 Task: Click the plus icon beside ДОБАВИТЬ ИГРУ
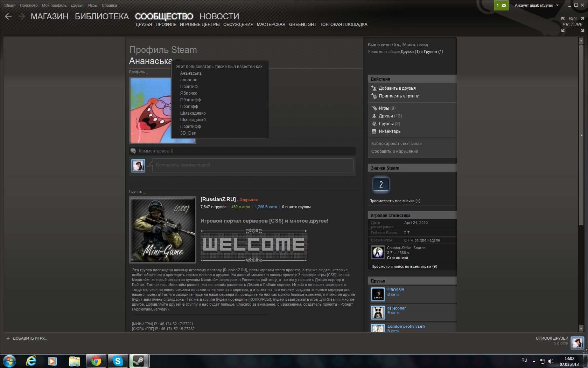8,338
